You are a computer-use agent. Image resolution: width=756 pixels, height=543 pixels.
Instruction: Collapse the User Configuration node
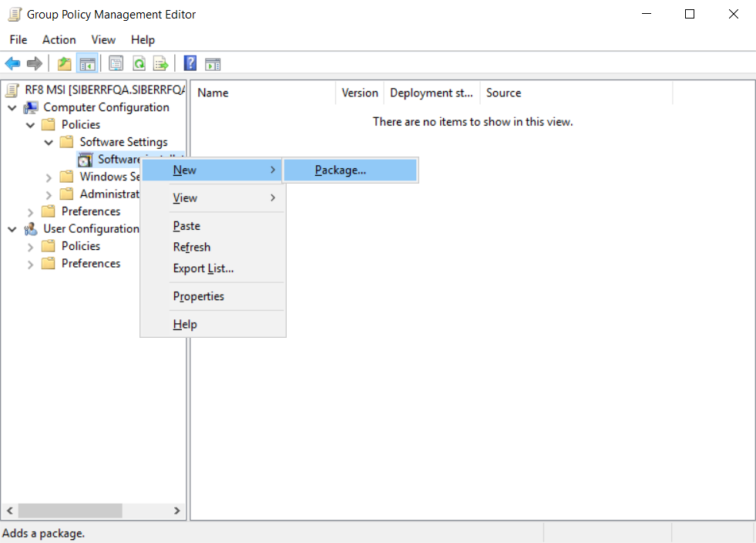12,229
